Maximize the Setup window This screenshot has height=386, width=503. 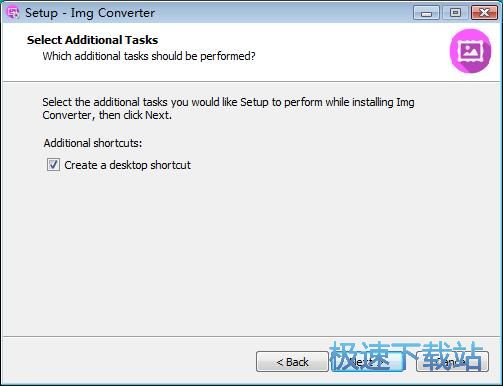click(x=455, y=13)
